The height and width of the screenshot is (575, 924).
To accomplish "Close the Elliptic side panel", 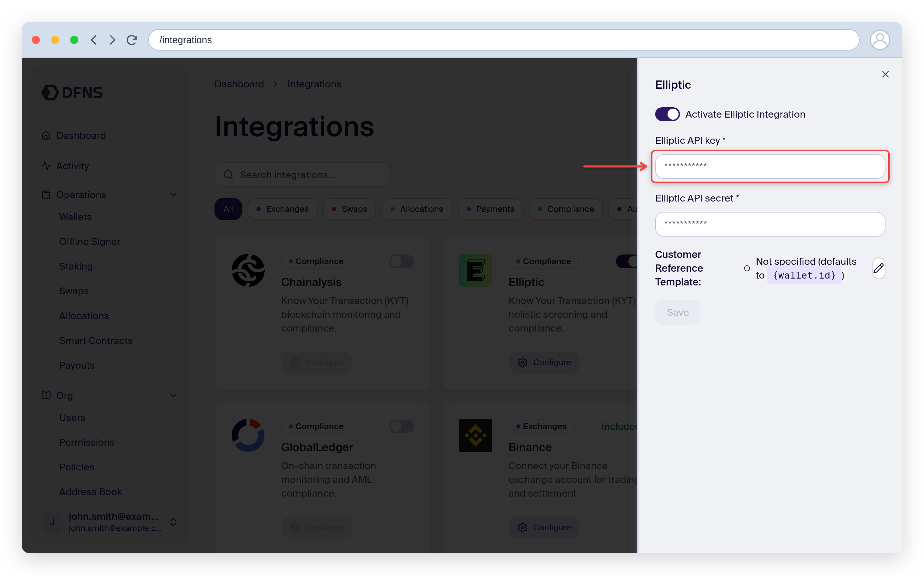I will click(x=885, y=74).
